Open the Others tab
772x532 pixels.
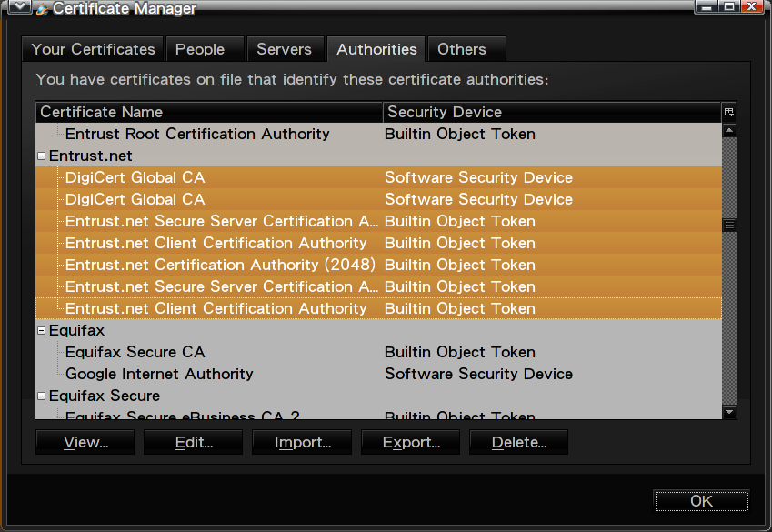463,49
